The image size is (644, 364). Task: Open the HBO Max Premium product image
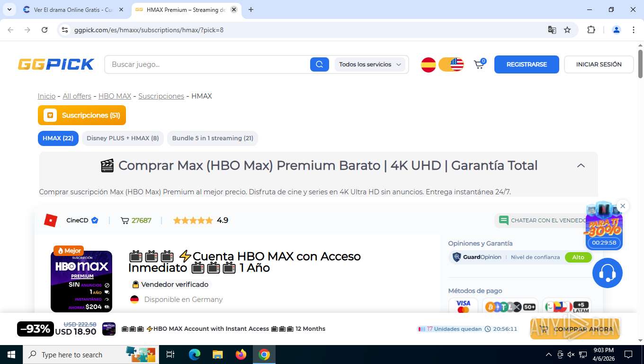pyautogui.click(x=81, y=282)
